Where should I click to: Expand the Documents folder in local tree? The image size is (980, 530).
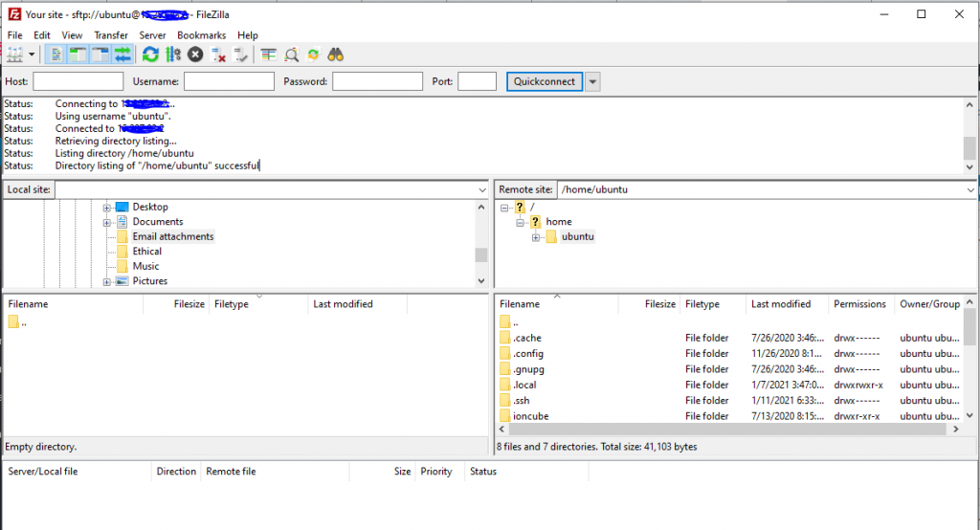point(107,223)
